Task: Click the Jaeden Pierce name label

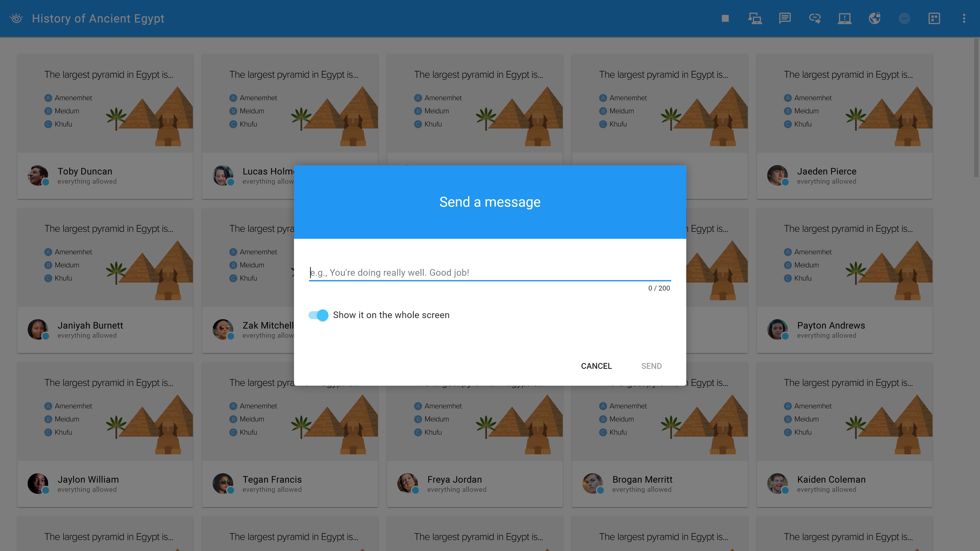Action: pos(827,171)
